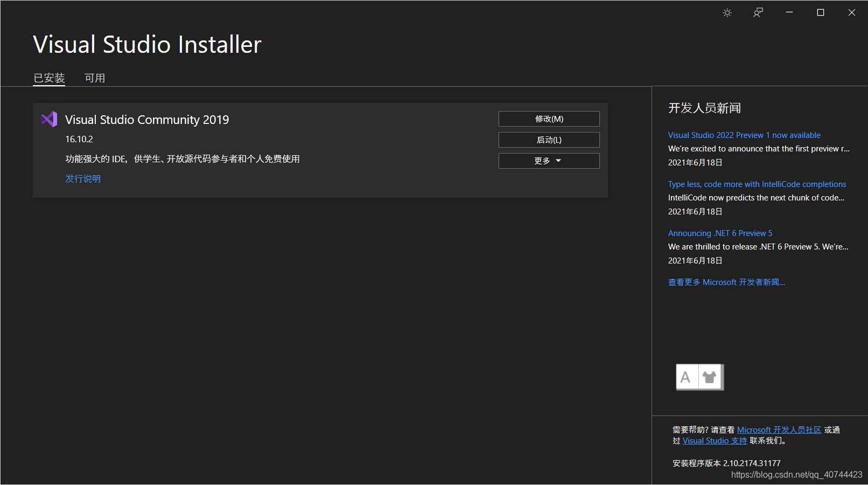Click the 修改(M) button
Image resolution: width=868 pixels, height=485 pixels.
[x=549, y=119]
